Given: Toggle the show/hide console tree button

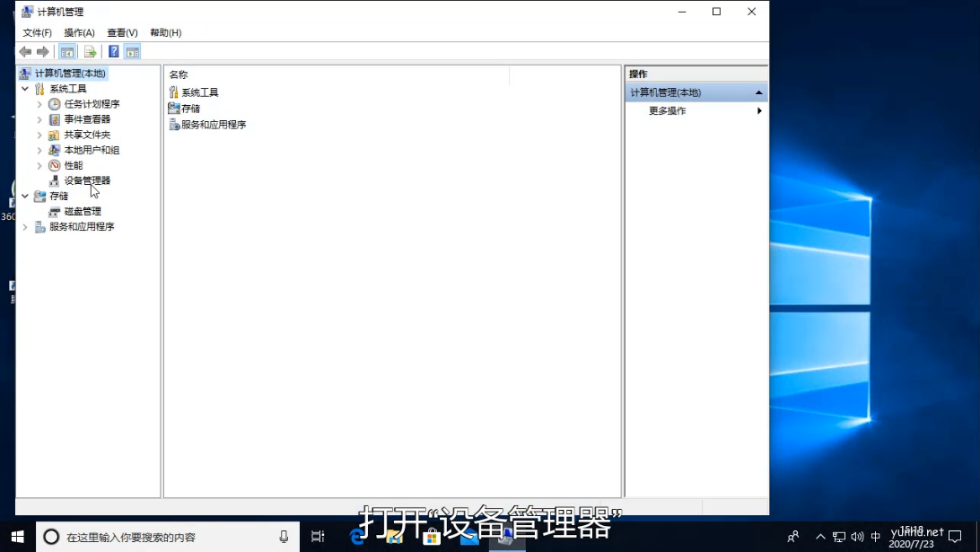Looking at the screenshot, I should 67,52.
